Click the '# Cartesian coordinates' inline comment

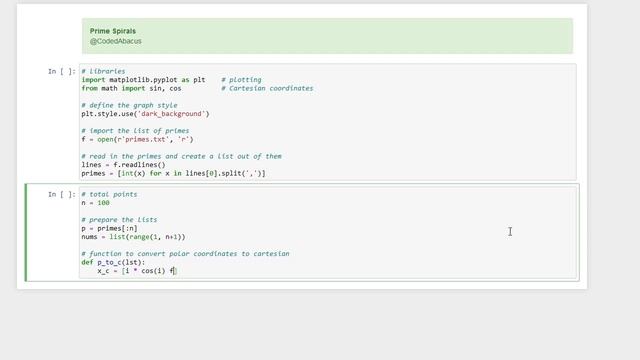(x=267, y=89)
